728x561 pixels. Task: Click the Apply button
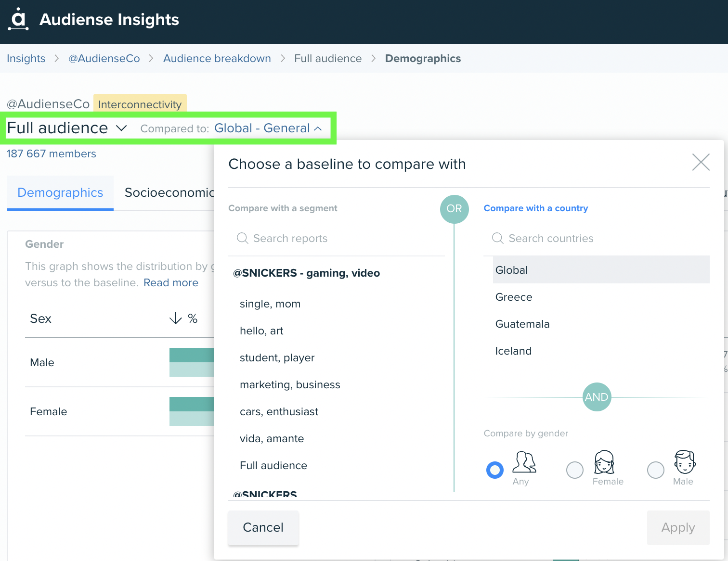pyautogui.click(x=678, y=527)
